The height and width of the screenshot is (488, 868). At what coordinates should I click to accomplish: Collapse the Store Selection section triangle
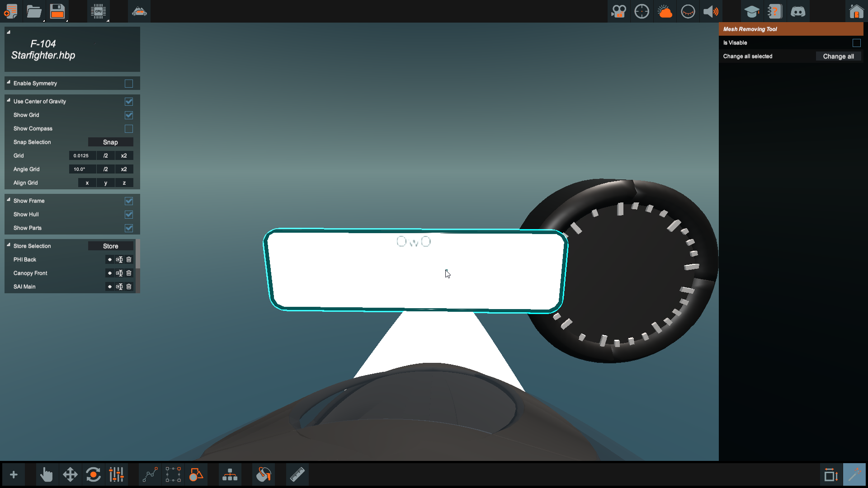click(x=9, y=245)
